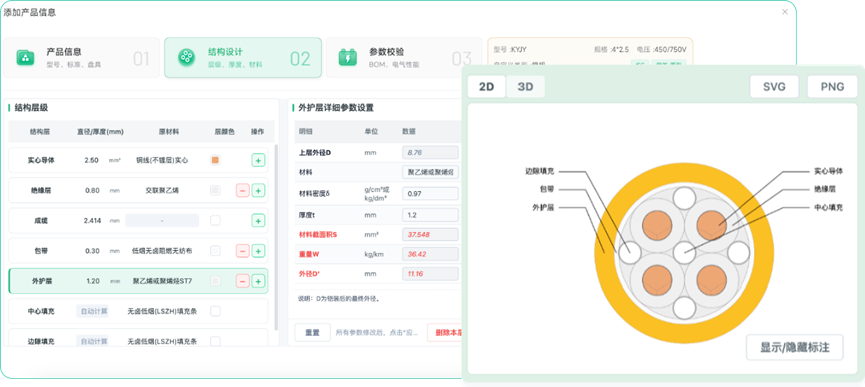Image resolution: width=865 pixels, height=387 pixels.
Task: Click 自动计算 in 边隙填充 row
Action: pyautogui.click(x=92, y=341)
